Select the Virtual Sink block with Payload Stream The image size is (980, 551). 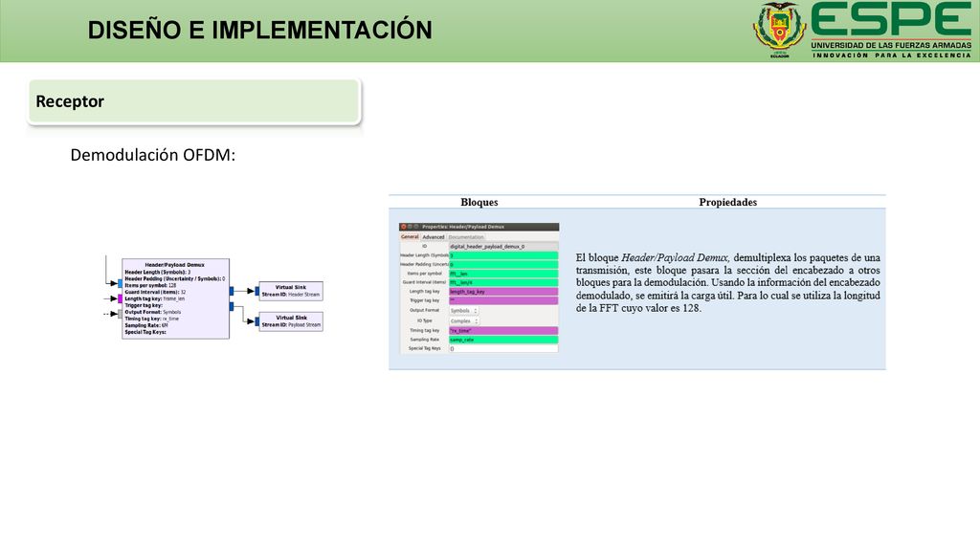pos(291,321)
